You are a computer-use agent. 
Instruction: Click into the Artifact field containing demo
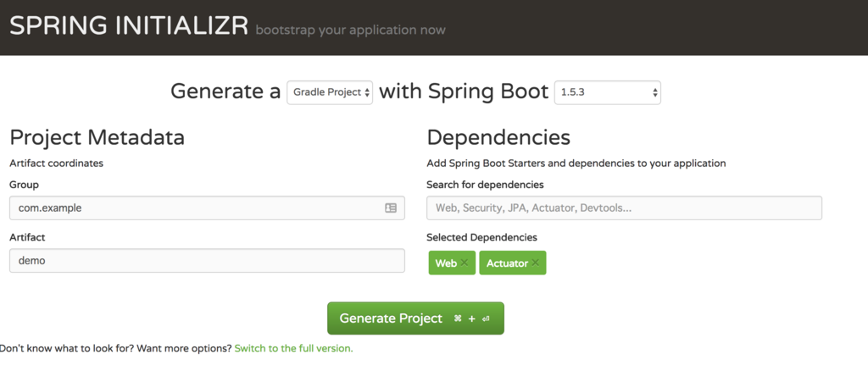206,261
